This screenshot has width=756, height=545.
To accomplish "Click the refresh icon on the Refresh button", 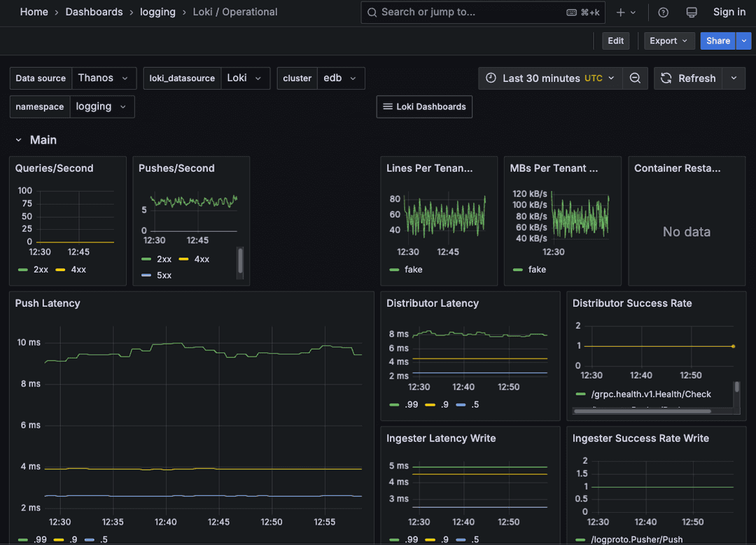I will pos(666,78).
